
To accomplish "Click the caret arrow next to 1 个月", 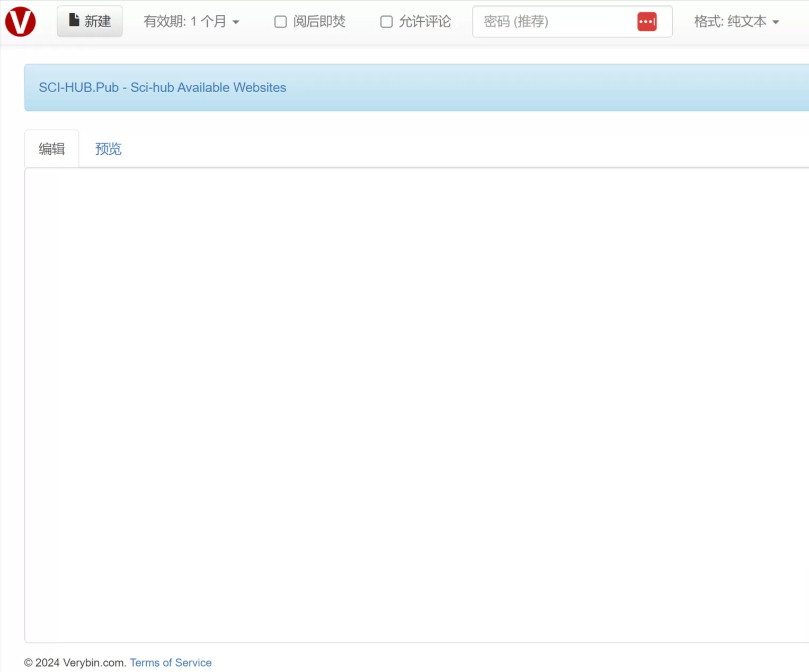I will point(236,22).
